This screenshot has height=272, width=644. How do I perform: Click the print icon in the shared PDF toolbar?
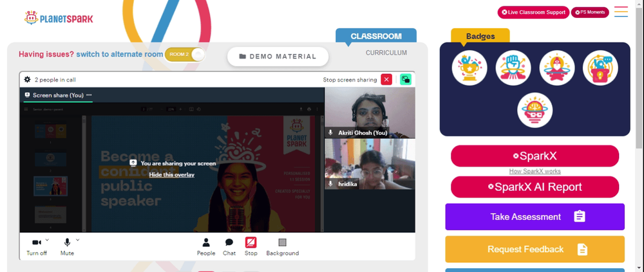[309, 109]
